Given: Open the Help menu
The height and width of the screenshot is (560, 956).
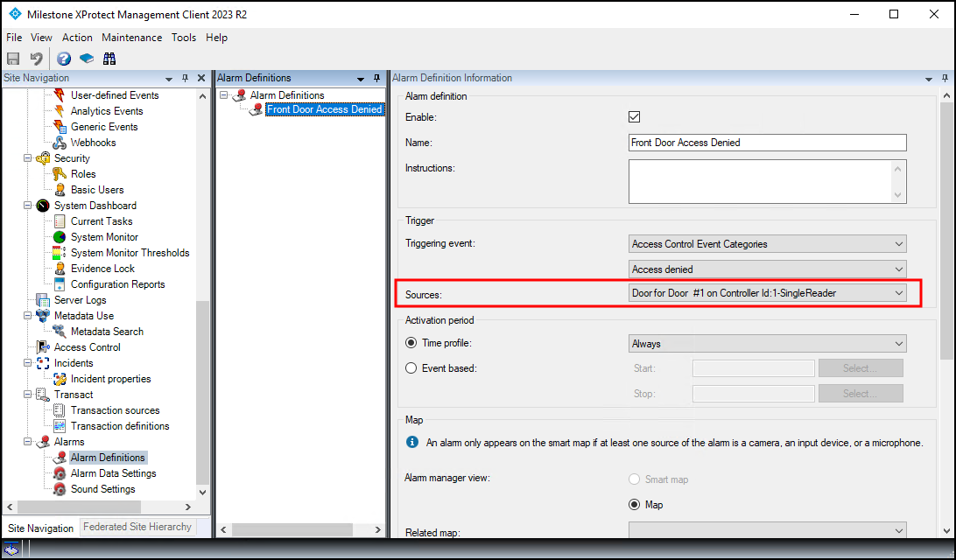Looking at the screenshot, I should click(216, 37).
